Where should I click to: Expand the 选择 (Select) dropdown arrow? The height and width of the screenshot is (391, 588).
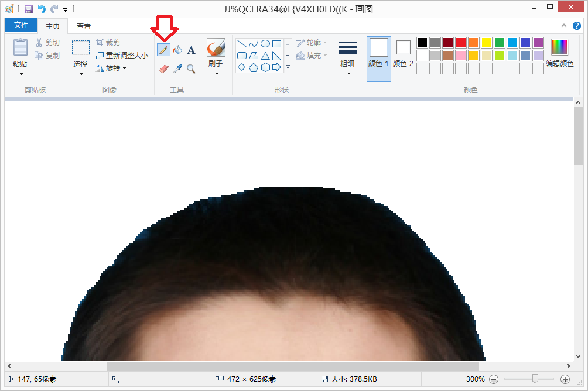click(81, 74)
